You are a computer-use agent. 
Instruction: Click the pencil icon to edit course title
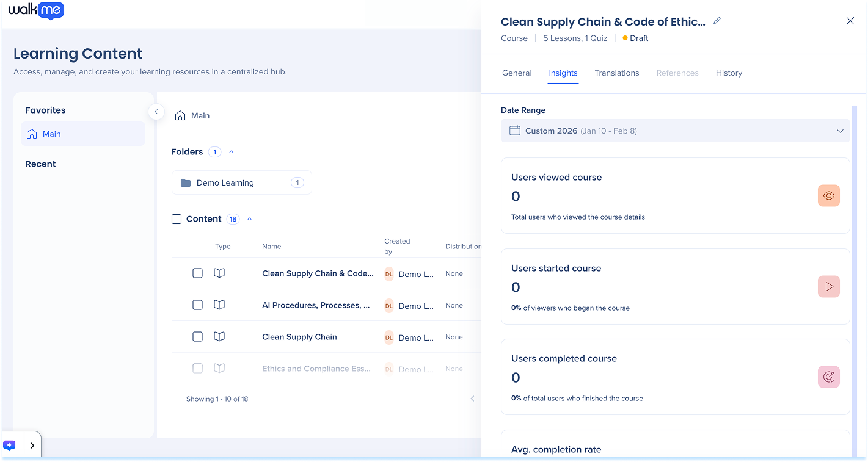pyautogui.click(x=717, y=21)
